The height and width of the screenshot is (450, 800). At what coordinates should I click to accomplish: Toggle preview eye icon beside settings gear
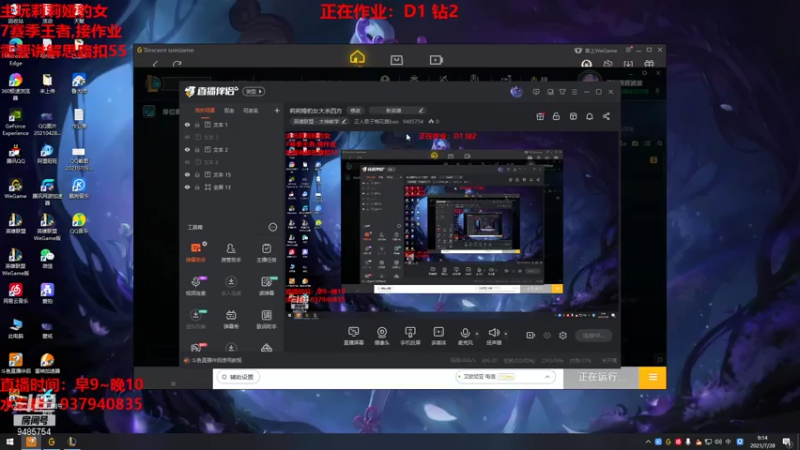pyautogui.click(x=547, y=335)
